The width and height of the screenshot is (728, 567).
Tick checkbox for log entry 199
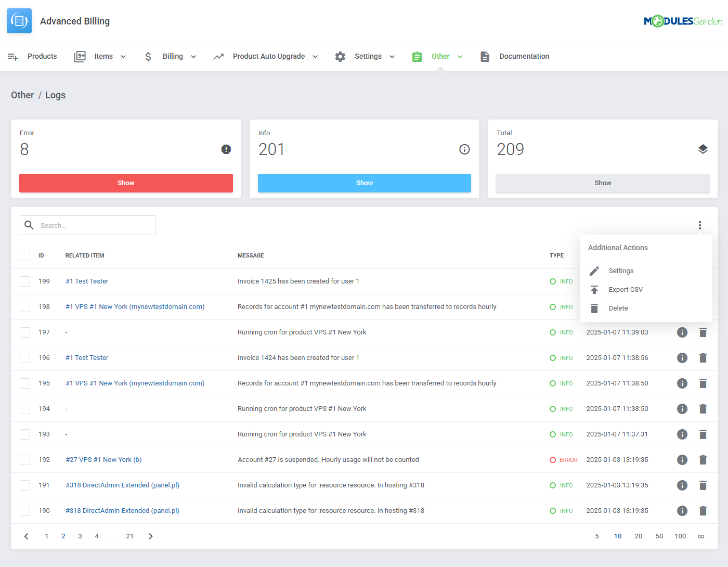25,281
